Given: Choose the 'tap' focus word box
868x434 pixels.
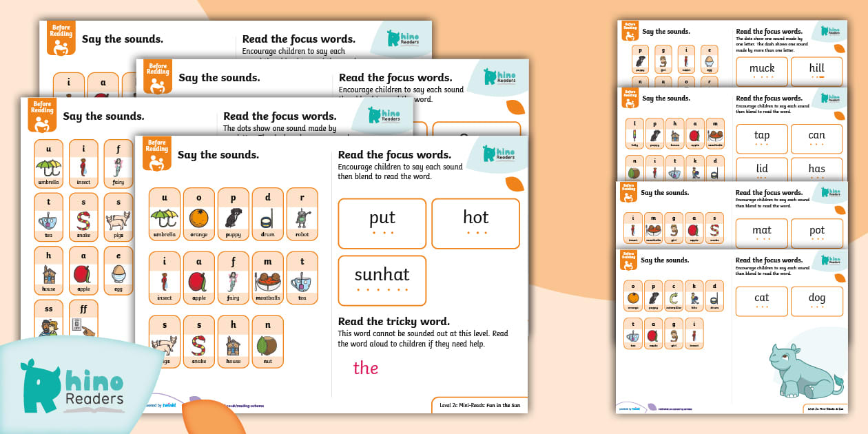Looking at the screenshot, I should point(761,138).
